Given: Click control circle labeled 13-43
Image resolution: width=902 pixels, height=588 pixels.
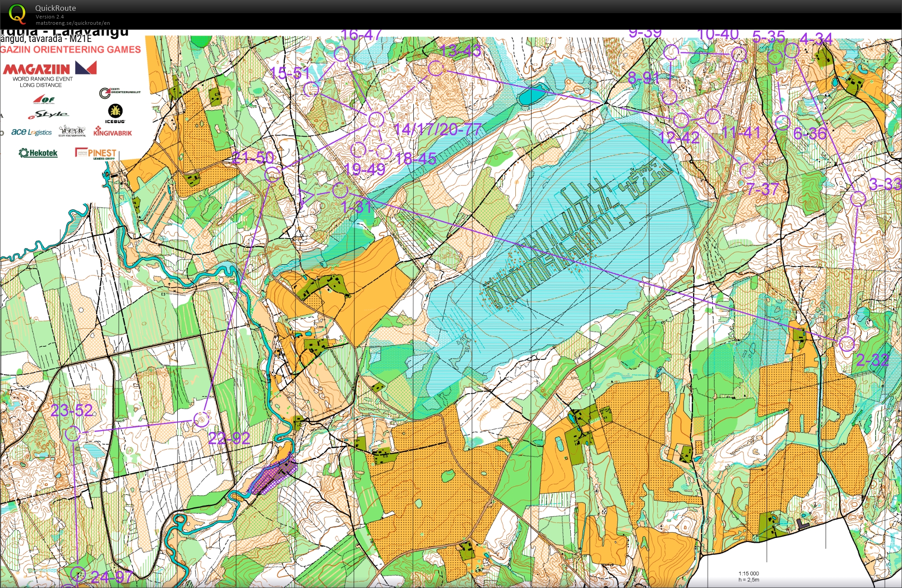Looking at the screenshot, I should 436,69.
